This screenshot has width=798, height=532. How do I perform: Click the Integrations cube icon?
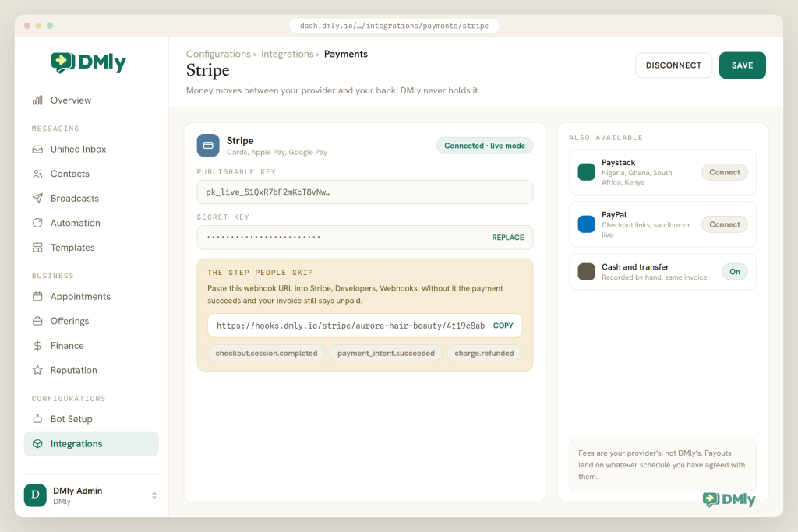pyautogui.click(x=37, y=443)
